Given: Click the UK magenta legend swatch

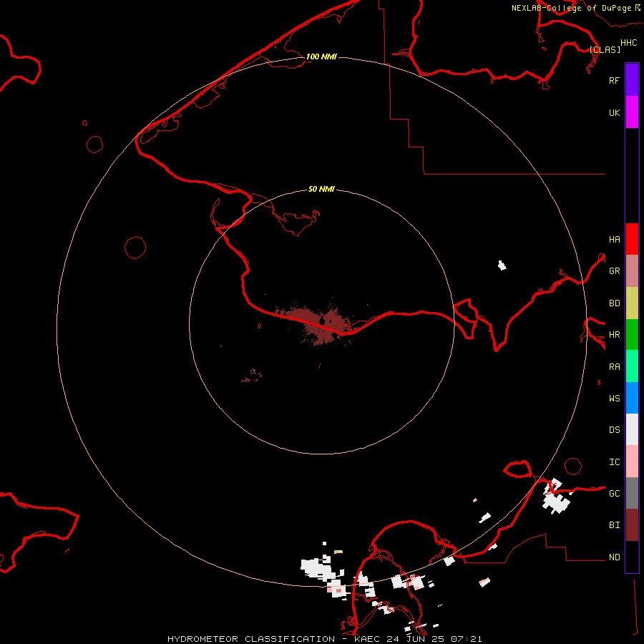Looking at the screenshot, I should click(x=632, y=112).
